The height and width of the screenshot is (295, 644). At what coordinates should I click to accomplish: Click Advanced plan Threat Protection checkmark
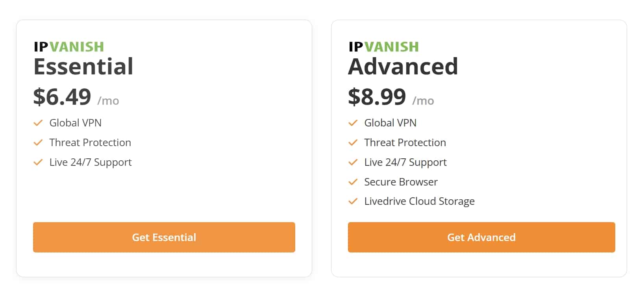(x=353, y=143)
